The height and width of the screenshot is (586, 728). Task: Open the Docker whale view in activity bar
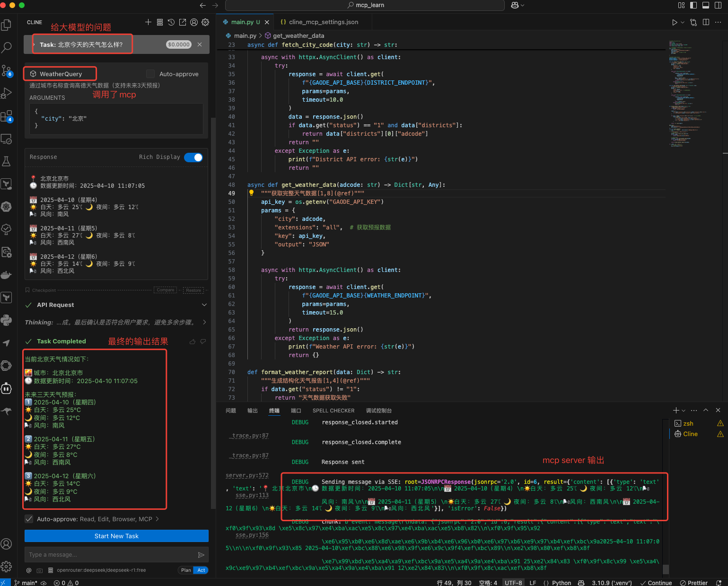(7, 275)
